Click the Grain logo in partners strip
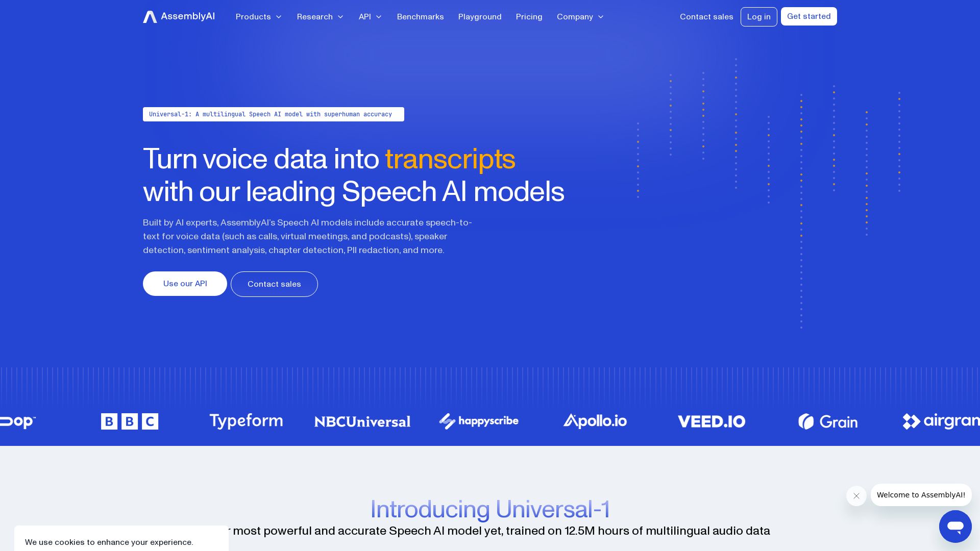The height and width of the screenshot is (551, 980). coord(827,420)
